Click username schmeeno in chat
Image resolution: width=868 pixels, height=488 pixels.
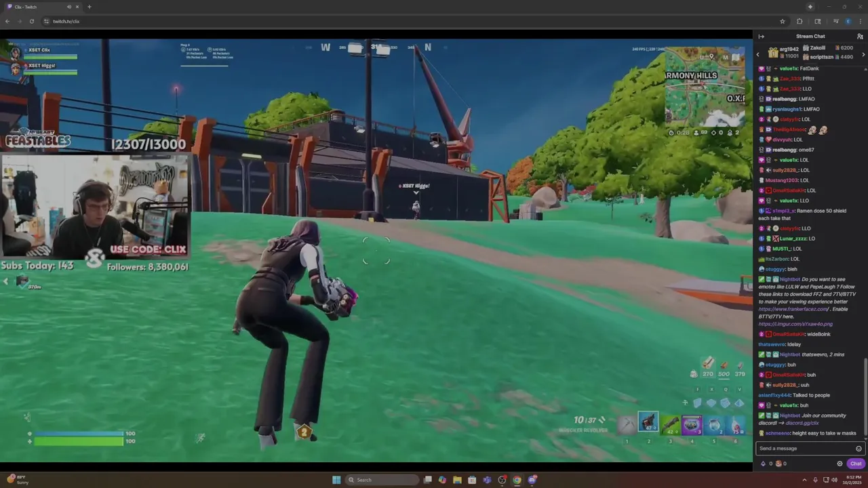(777, 433)
